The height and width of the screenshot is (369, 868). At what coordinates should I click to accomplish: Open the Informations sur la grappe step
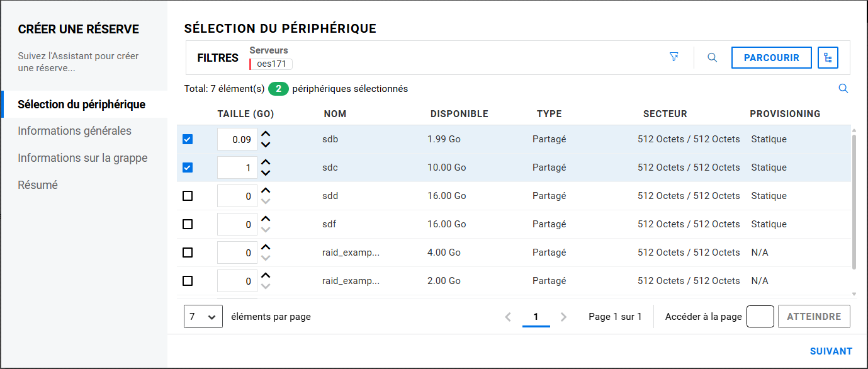[82, 158]
